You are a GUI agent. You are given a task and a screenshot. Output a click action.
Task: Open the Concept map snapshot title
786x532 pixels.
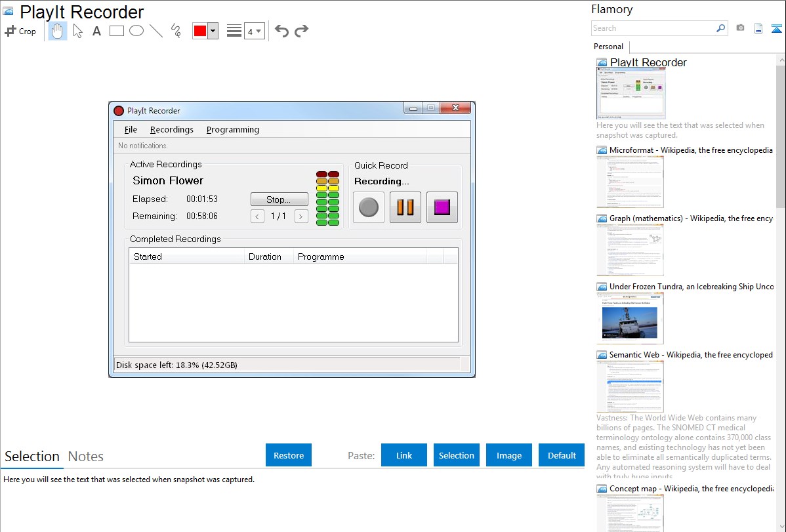pyautogui.click(x=690, y=488)
